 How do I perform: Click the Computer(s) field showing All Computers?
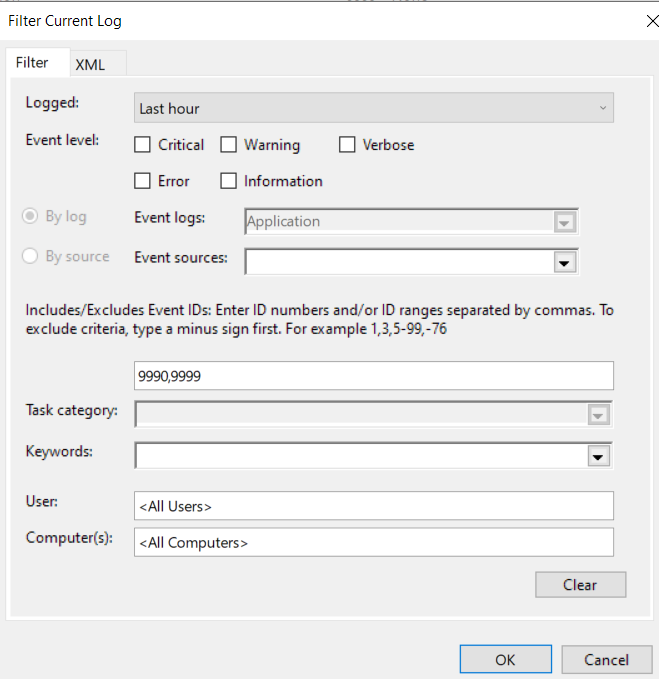click(x=374, y=542)
